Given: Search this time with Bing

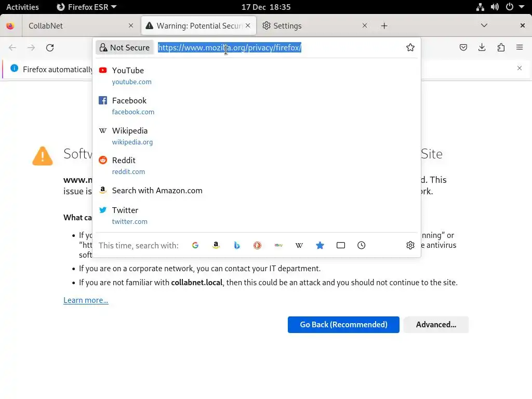Looking at the screenshot, I should pyautogui.click(x=237, y=245).
